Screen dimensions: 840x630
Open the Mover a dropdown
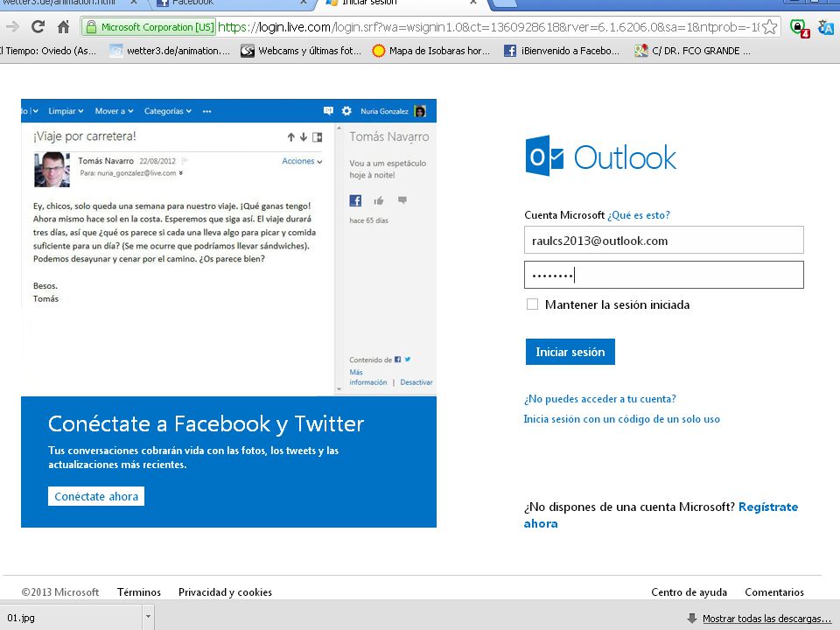114,111
